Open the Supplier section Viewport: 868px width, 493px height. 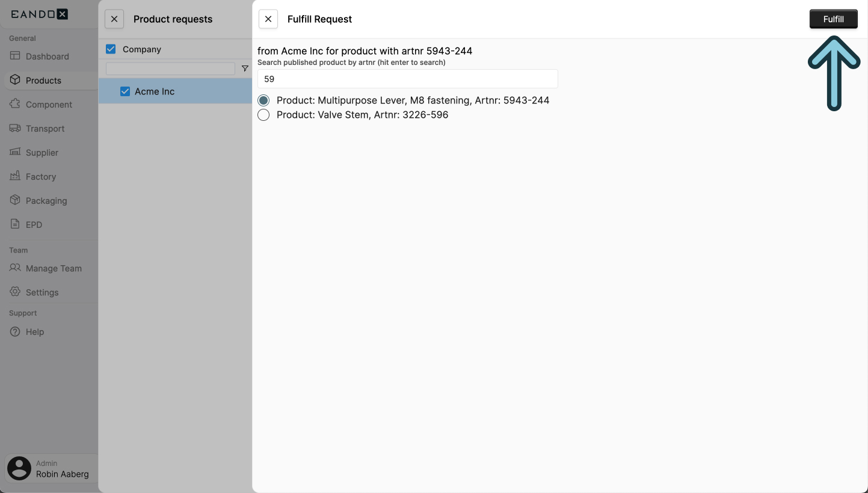[x=42, y=152]
